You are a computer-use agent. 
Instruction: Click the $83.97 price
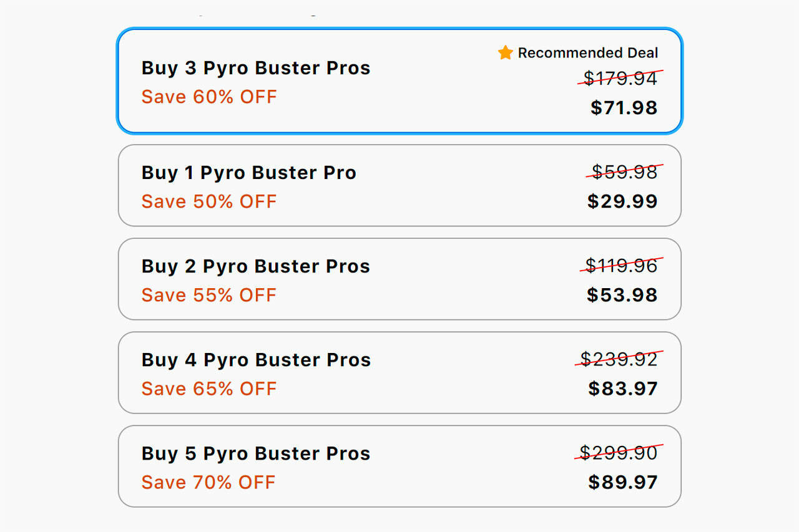[622, 388]
